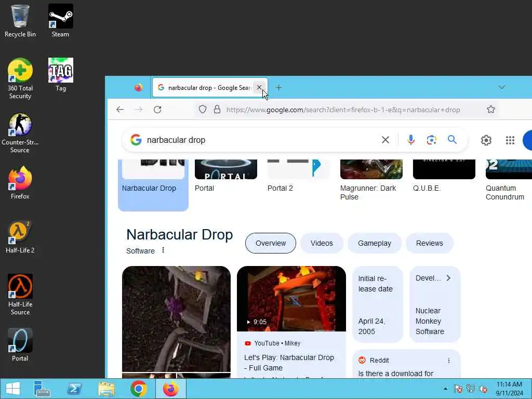View site information via the padlock icon
The image size is (532, 399).
pyautogui.click(x=217, y=110)
